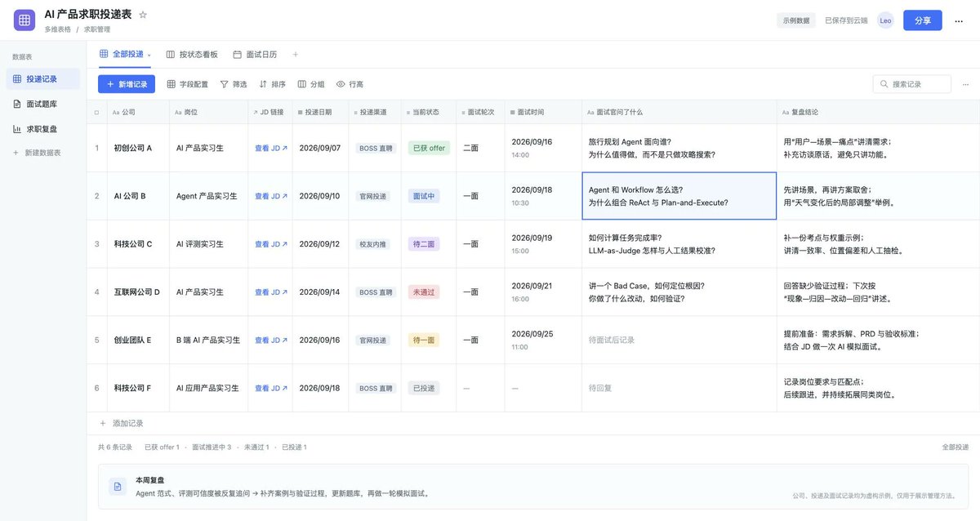Click 求职管理 in the breadcrumb
Screen dimensions: 980x521
tap(97, 29)
